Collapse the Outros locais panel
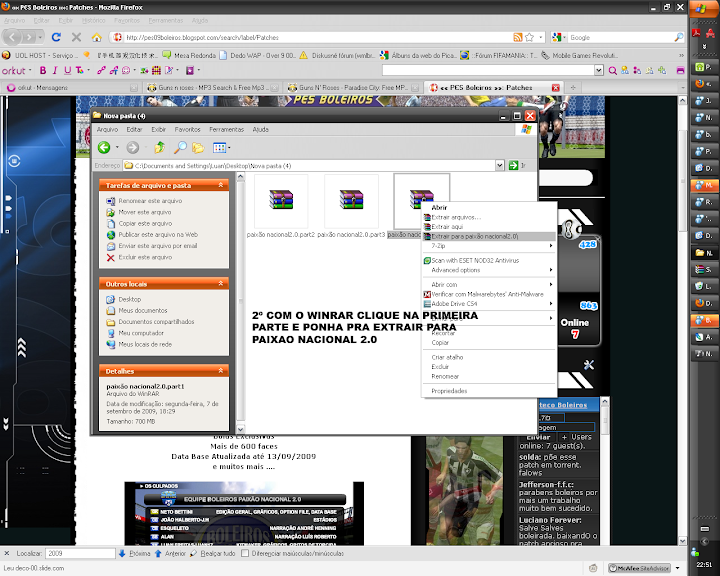Screen dimensions: 720x576 [x=220, y=283]
